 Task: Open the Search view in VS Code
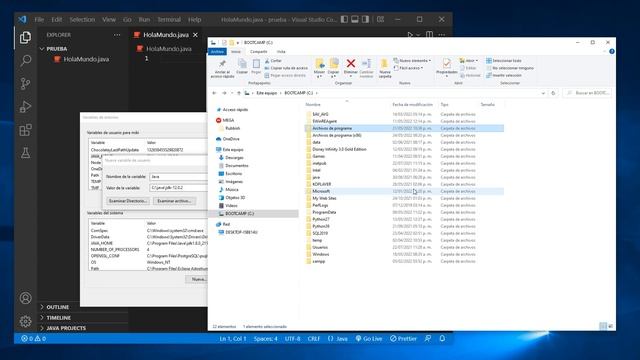pos(25,61)
